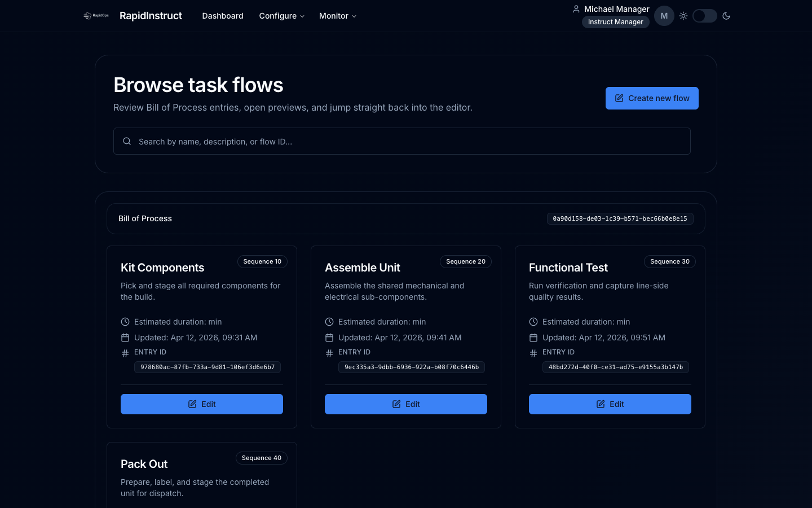Click the RapidOps logo icon
The height and width of the screenshot is (508, 812).
click(96, 16)
